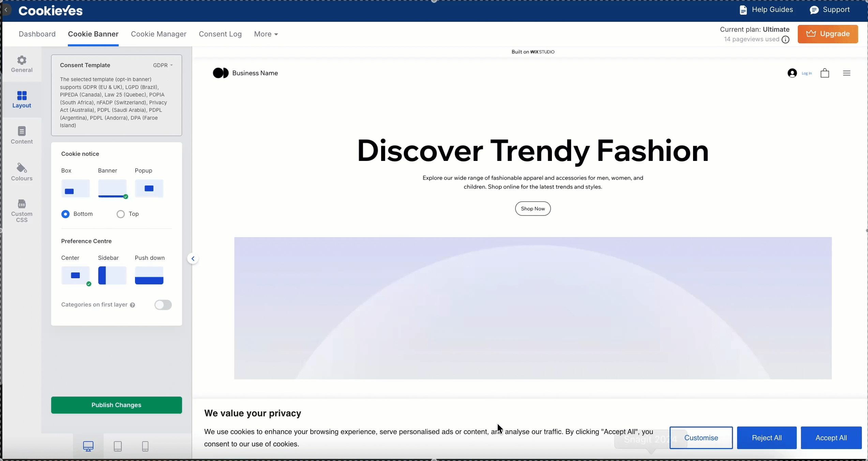Choose the Popup cookie notice layout
Screen dimensions: 868x461
(x=149, y=189)
